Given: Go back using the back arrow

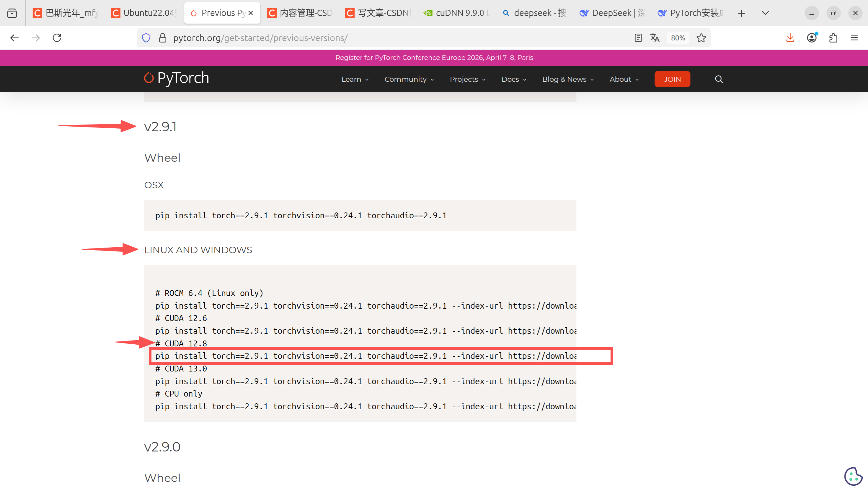Looking at the screenshot, I should [x=14, y=38].
